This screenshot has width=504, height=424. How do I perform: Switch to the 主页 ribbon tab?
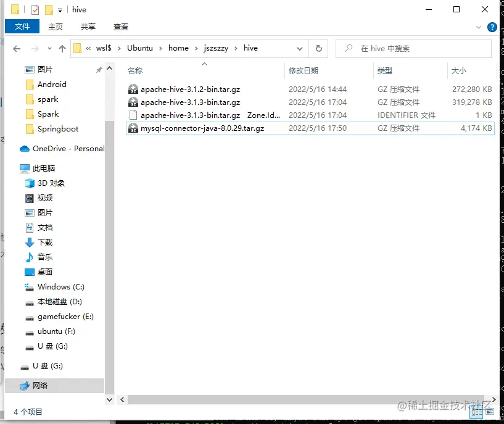56,27
